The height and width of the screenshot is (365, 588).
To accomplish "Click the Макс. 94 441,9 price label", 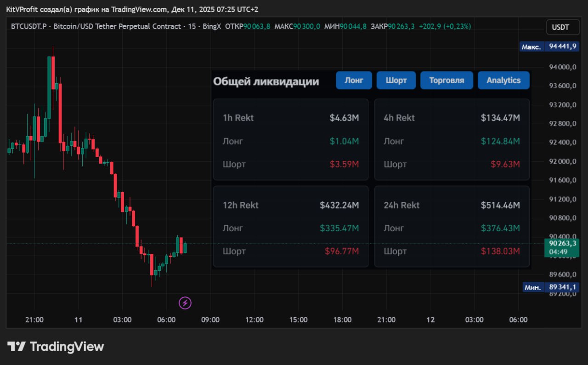I will click(x=549, y=46).
